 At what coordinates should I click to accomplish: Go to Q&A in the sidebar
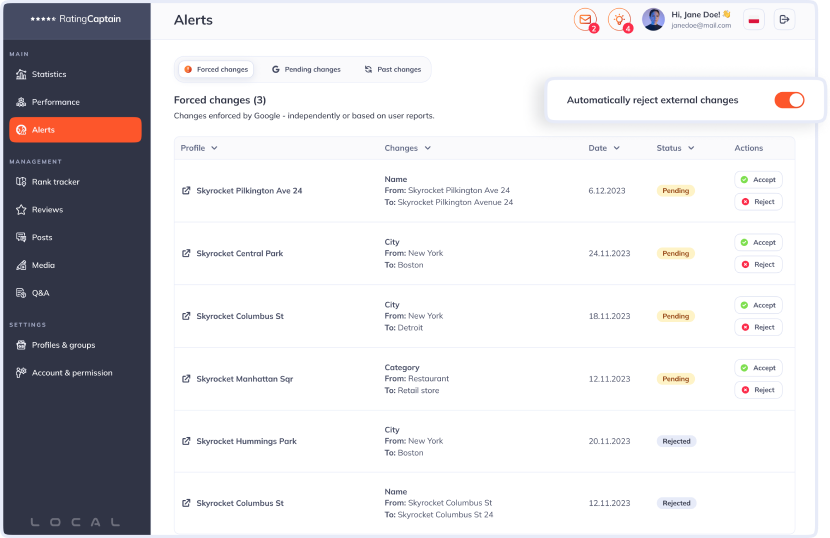pyautogui.click(x=40, y=293)
